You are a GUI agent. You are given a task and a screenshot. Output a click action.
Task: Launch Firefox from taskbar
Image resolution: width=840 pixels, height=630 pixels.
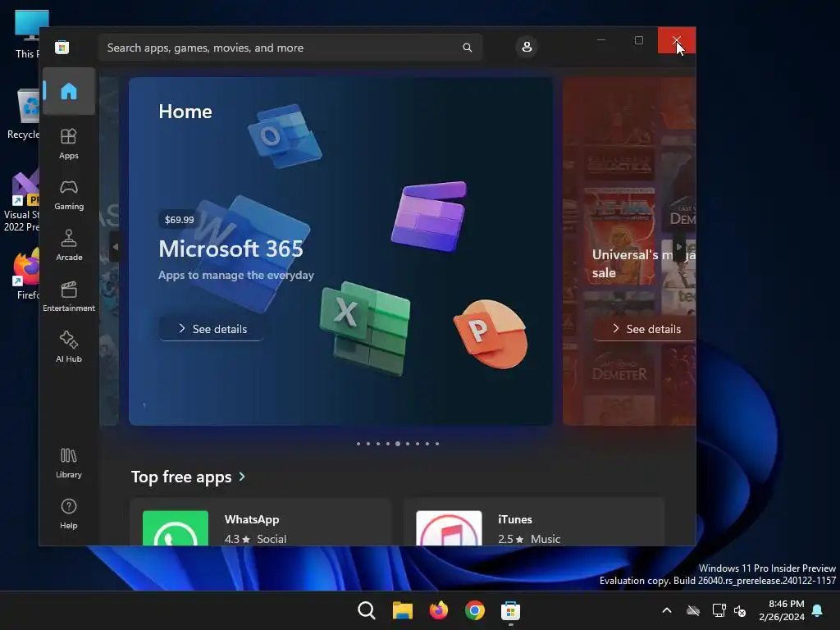coord(439,610)
